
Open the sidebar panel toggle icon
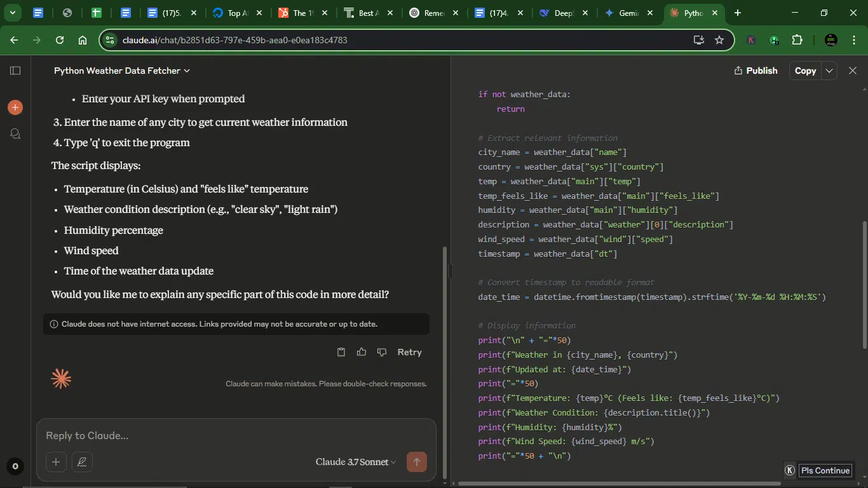(x=15, y=71)
